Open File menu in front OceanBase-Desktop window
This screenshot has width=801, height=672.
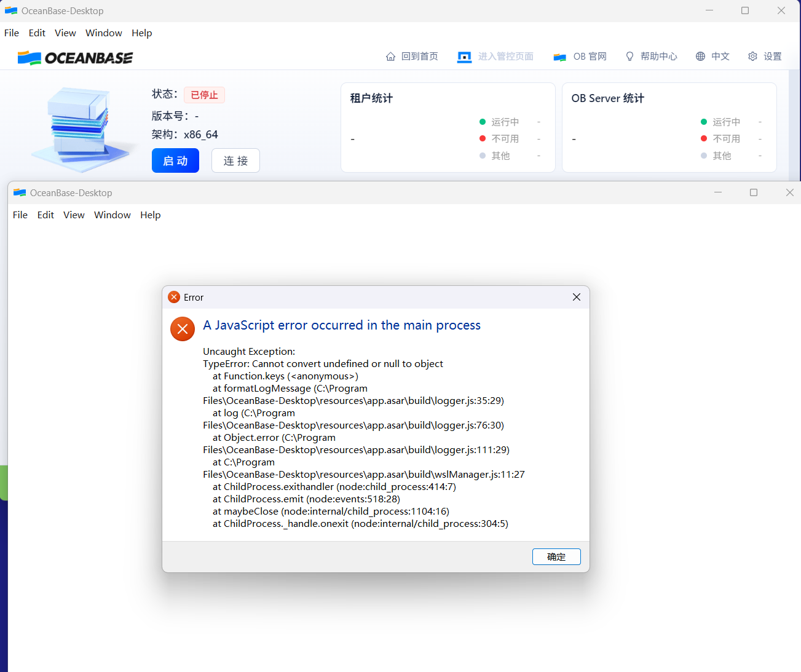[20, 215]
